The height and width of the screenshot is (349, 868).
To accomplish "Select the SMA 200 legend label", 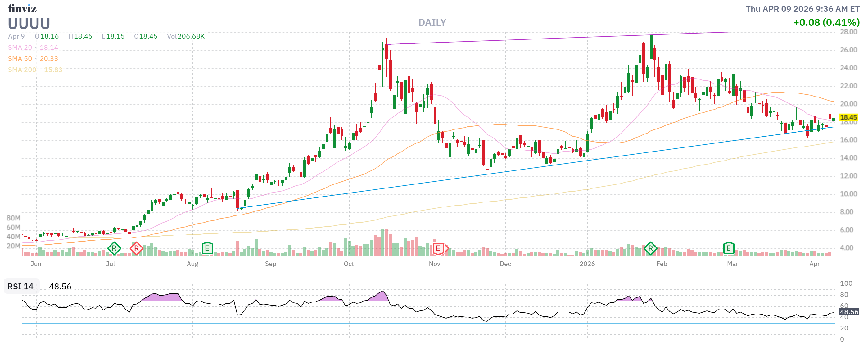I will pyautogui.click(x=22, y=70).
